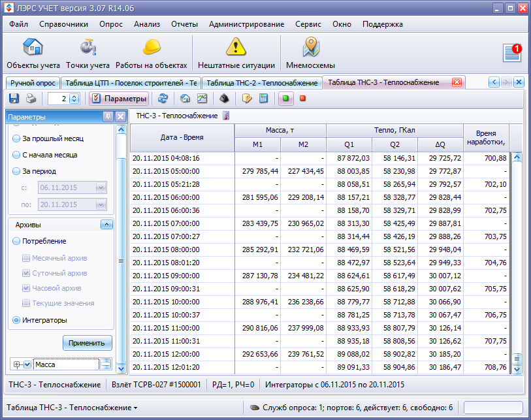Toggle Месячный архив checkbox
The width and height of the screenshot is (531, 420).
(x=25, y=258)
